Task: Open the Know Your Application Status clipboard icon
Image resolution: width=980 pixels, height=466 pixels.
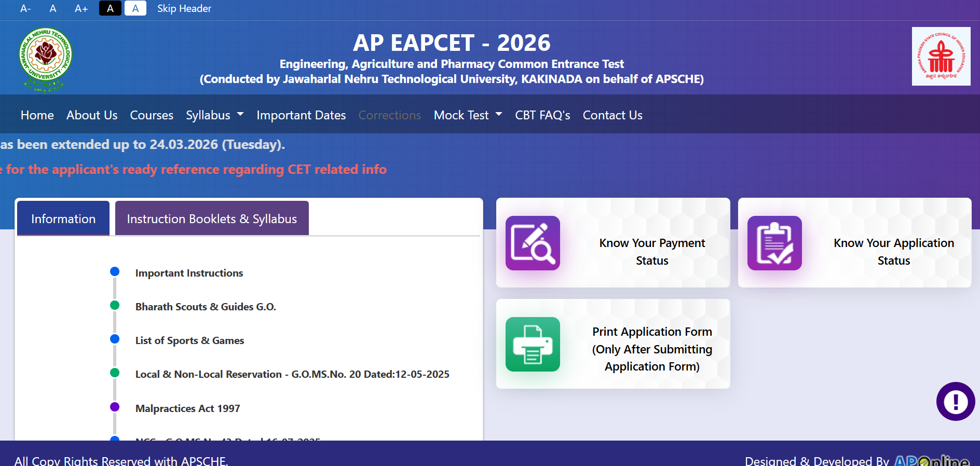Action: tap(774, 243)
